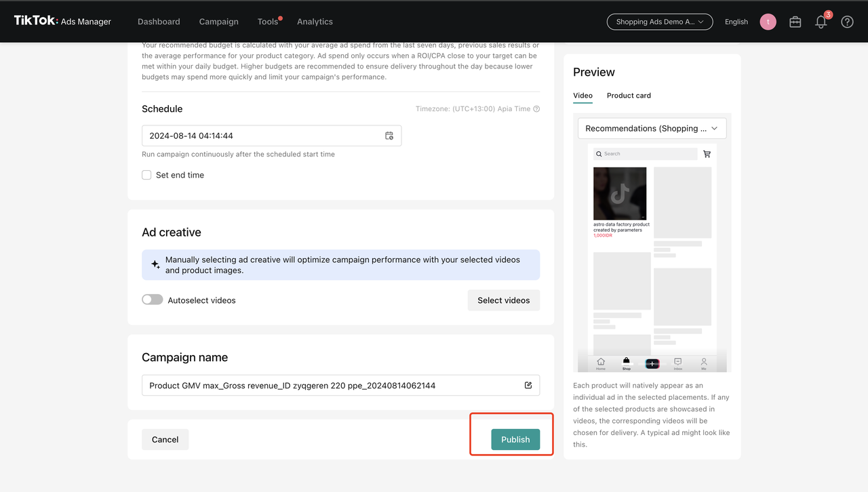Expand the Shopping Ads Demo account dropdown
868x492 pixels.
(x=659, y=22)
